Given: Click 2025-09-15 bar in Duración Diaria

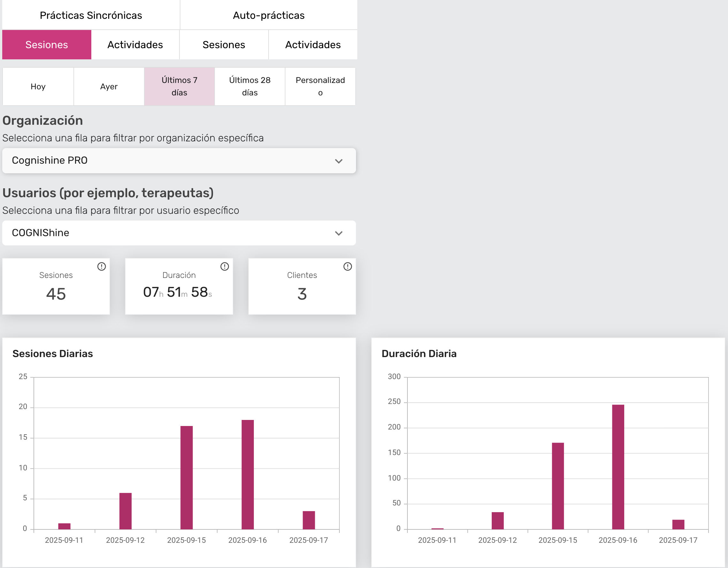Looking at the screenshot, I should [558, 486].
